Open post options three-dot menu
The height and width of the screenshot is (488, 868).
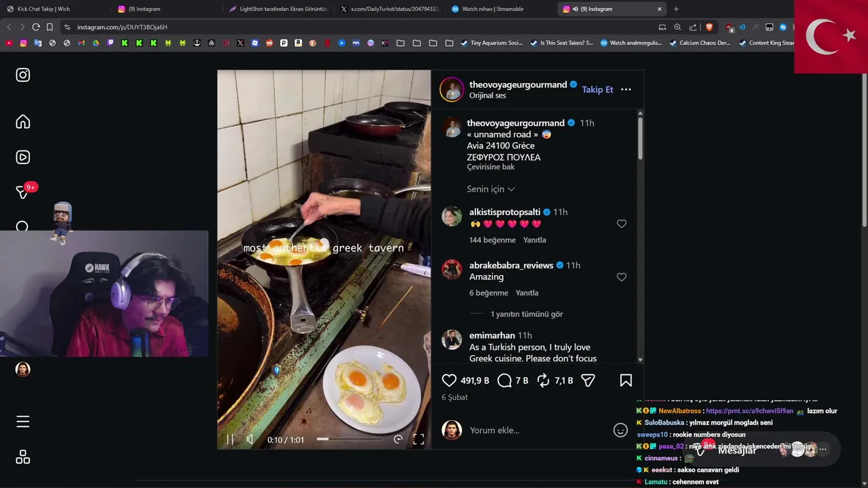point(626,89)
